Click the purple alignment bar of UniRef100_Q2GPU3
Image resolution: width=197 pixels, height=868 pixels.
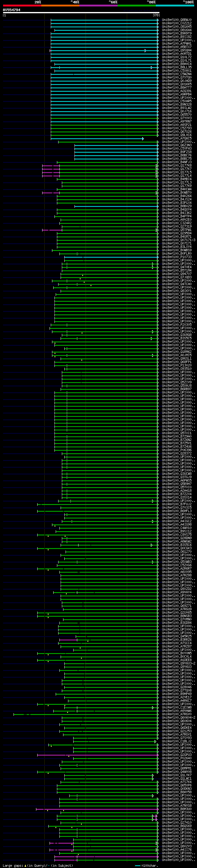(98, 755)
